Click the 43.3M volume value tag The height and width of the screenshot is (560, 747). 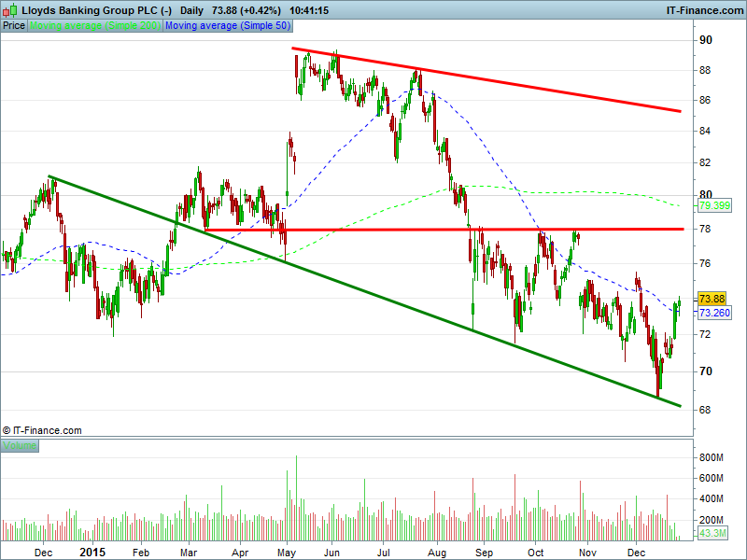712,533
